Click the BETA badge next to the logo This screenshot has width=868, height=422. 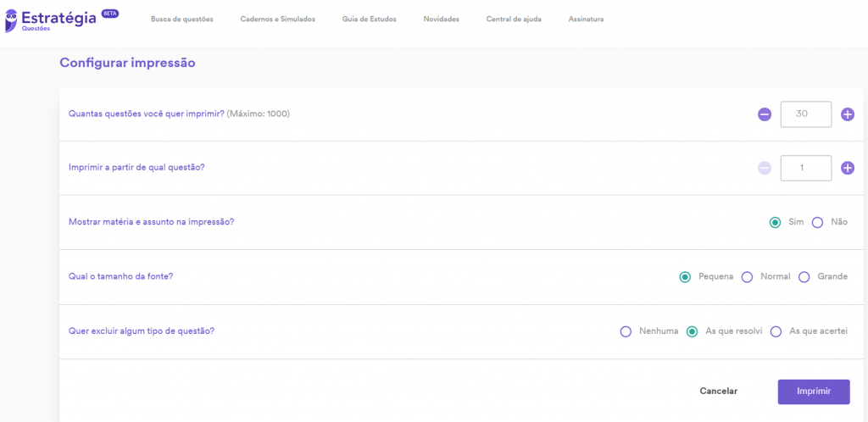click(111, 14)
